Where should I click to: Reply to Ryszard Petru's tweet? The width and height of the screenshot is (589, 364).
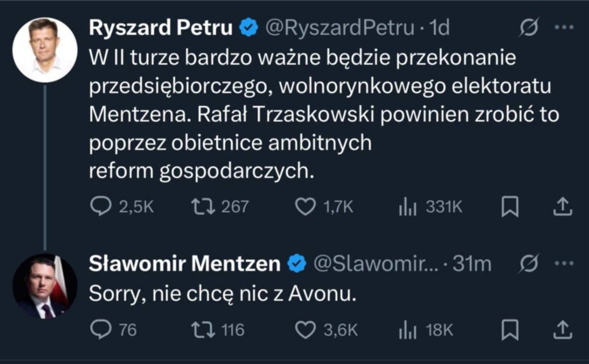tap(101, 207)
